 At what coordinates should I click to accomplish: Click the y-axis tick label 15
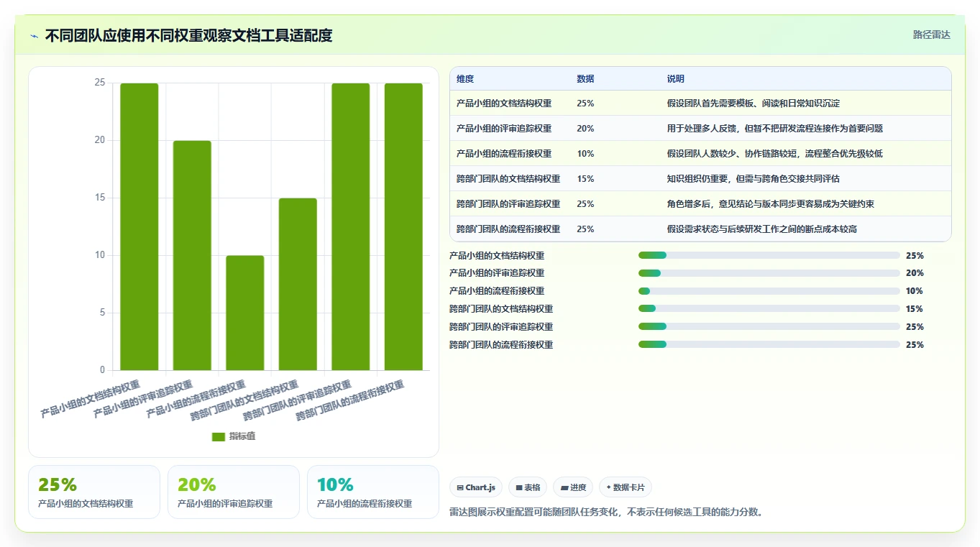(100, 198)
